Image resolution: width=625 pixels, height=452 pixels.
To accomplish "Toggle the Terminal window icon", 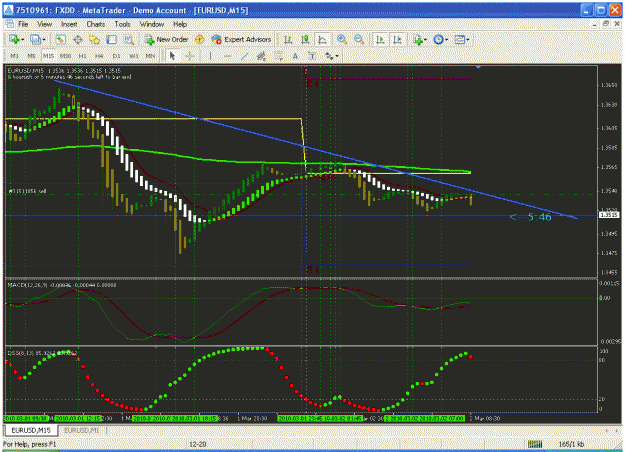I will pyautogui.click(x=112, y=39).
